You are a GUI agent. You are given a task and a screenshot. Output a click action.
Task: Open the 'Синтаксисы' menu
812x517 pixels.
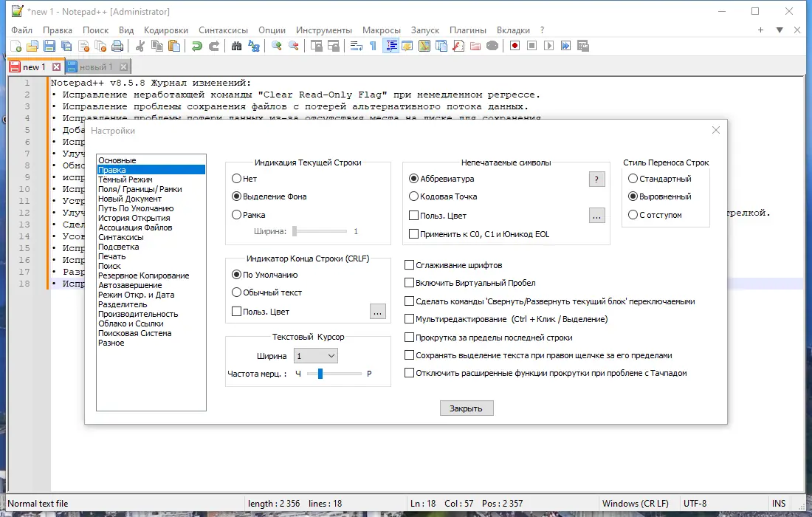tap(223, 30)
